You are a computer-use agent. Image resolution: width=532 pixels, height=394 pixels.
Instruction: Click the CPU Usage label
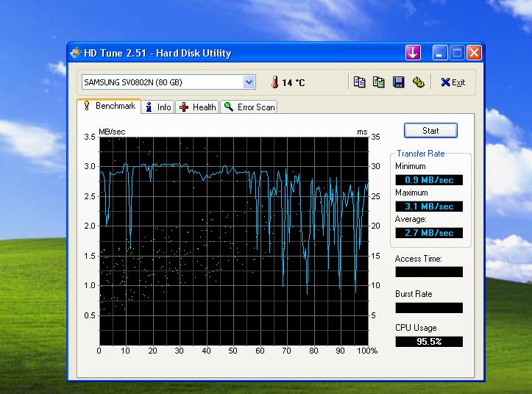(416, 328)
